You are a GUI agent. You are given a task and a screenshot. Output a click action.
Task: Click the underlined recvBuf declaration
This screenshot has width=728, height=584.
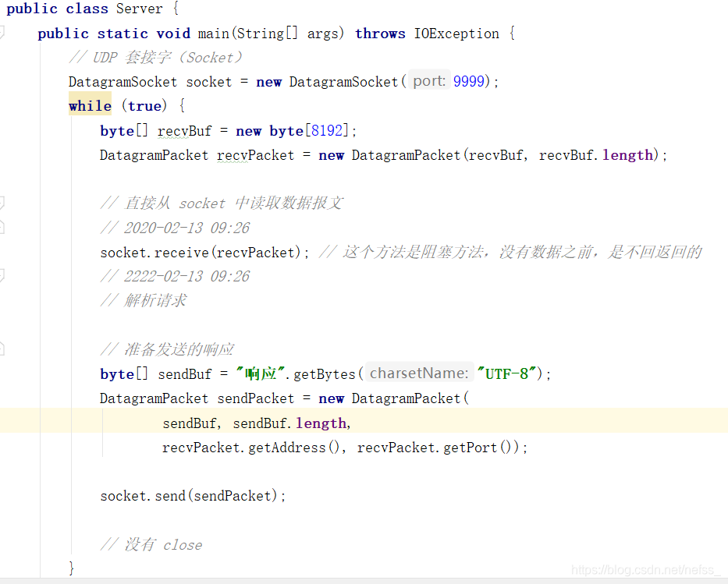[x=184, y=131]
